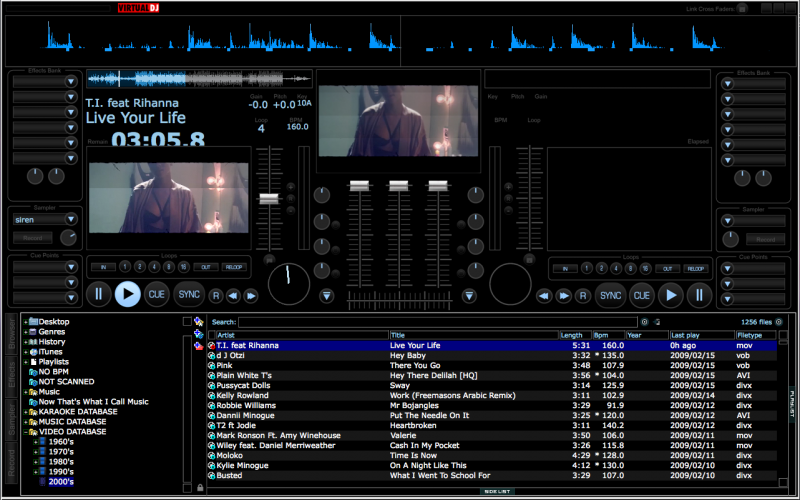Pause the left deck
The width and height of the screenshot is (800, 500).
tap(98, 294)
